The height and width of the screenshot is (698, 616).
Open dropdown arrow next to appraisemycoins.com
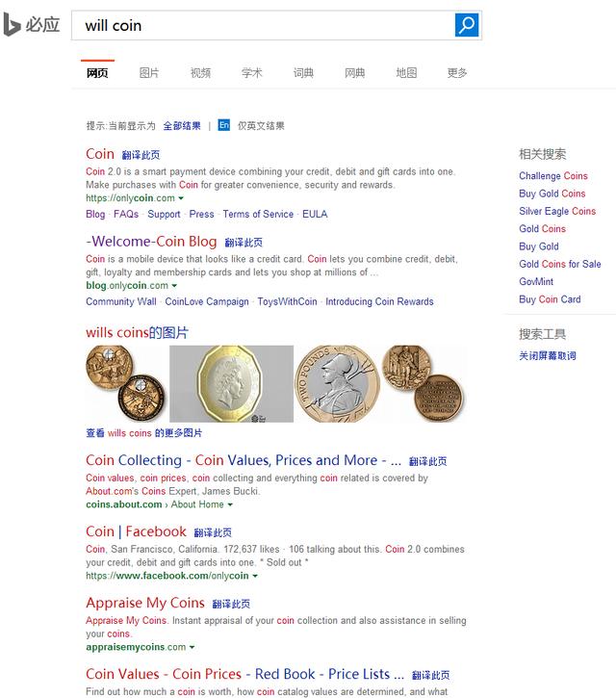tap(192, 647)
